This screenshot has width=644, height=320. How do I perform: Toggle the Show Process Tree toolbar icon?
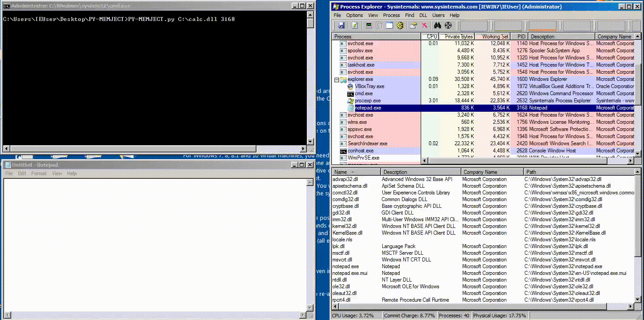pyautogui.click(x=379, y=26)
